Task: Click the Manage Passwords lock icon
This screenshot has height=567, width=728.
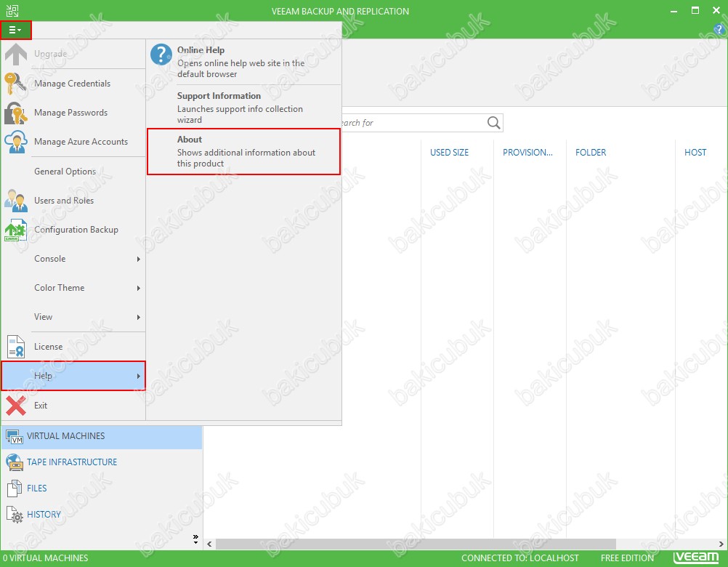Action: [16, 113]
